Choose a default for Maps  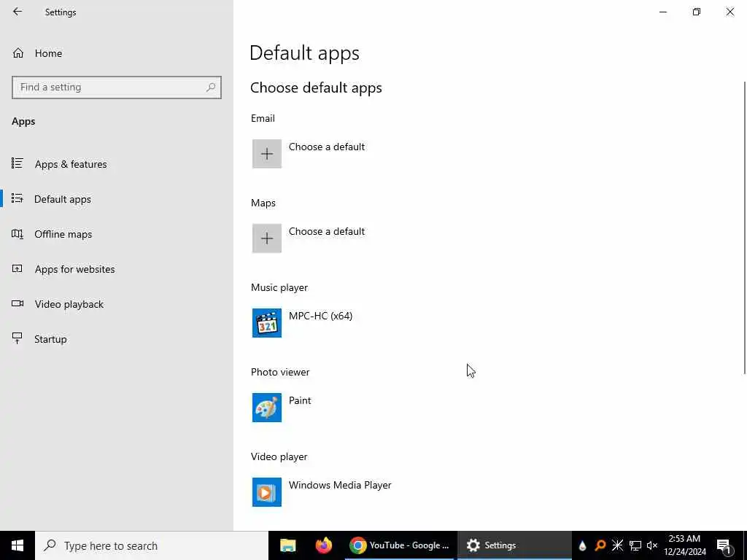click(327, 231)
